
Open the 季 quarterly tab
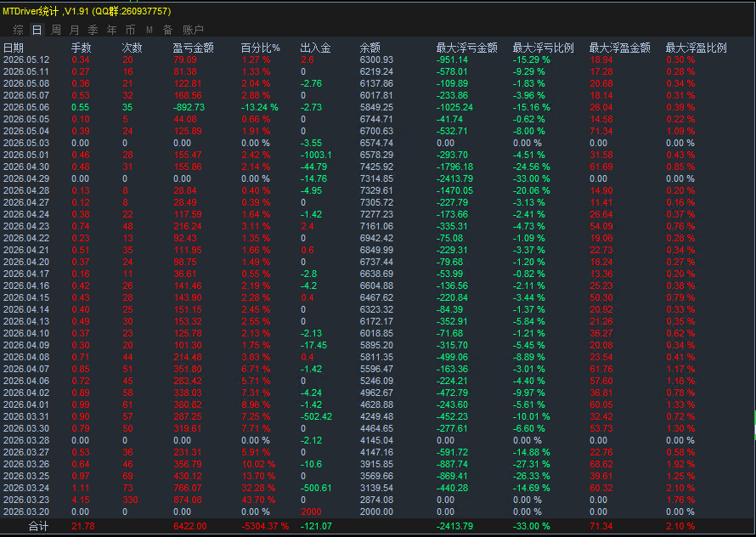[x=93, y=30]
